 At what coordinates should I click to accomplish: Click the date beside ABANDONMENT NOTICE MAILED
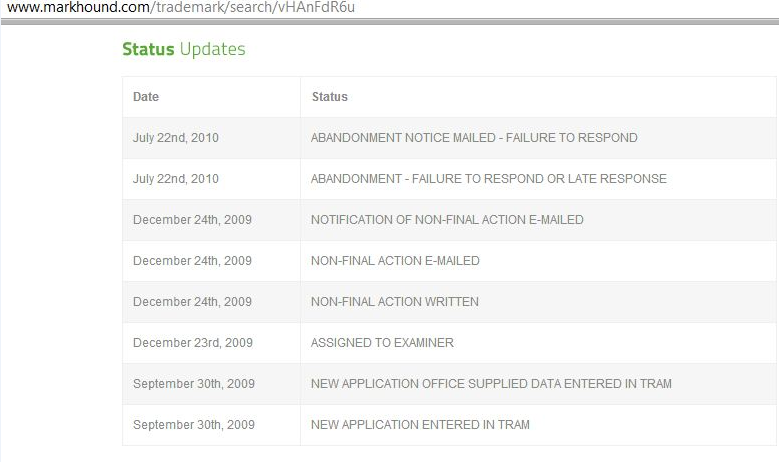click(x=175, y=138)
